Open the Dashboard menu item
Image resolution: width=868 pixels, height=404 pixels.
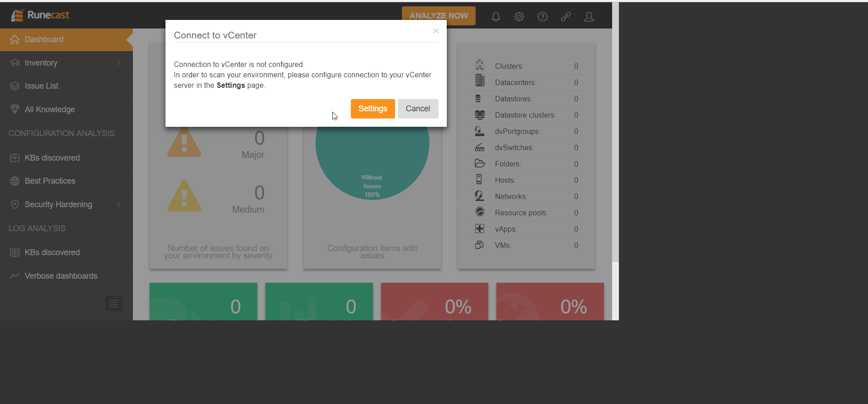[x=66, y=40]
